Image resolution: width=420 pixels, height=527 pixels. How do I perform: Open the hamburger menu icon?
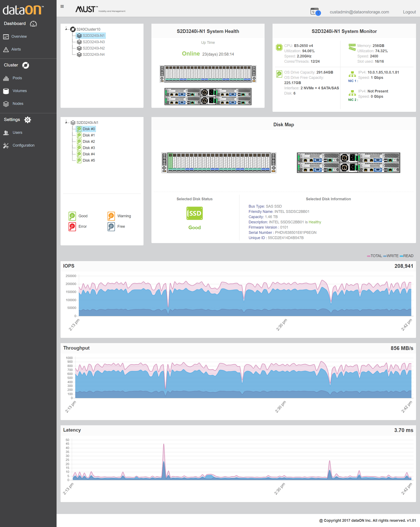click(62, 7)
